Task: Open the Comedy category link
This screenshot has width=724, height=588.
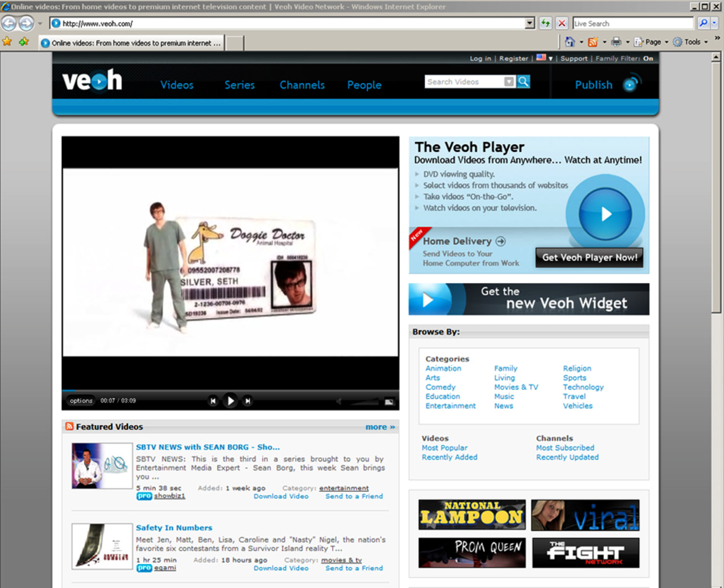Action: pyautogui.click(x=440, y=387)
